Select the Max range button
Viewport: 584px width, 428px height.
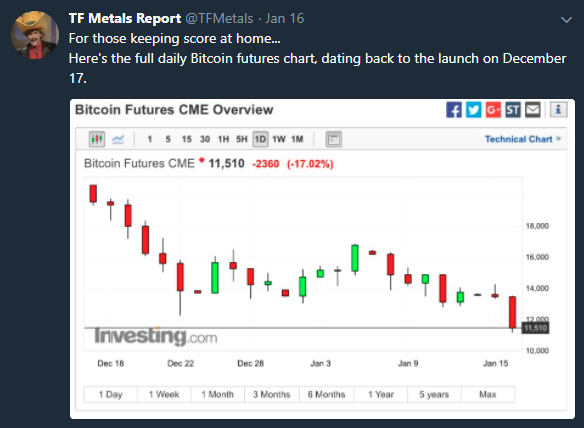488,394
